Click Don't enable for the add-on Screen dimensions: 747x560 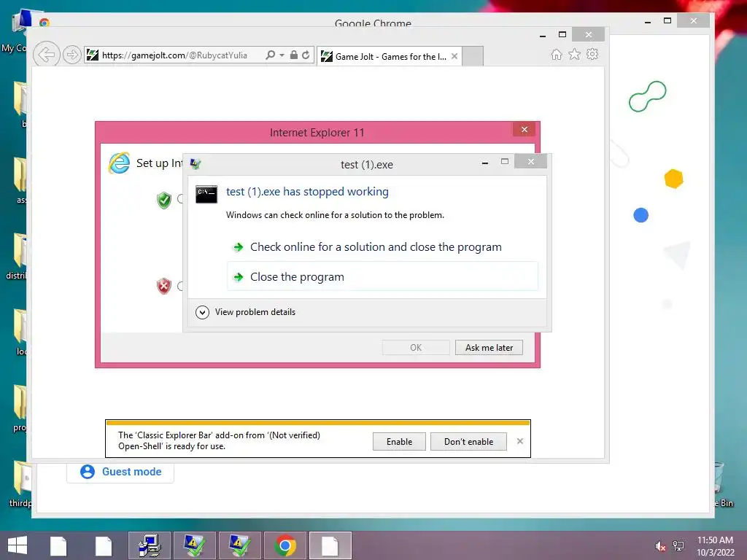pyautogui.click(x=469, y=441)
